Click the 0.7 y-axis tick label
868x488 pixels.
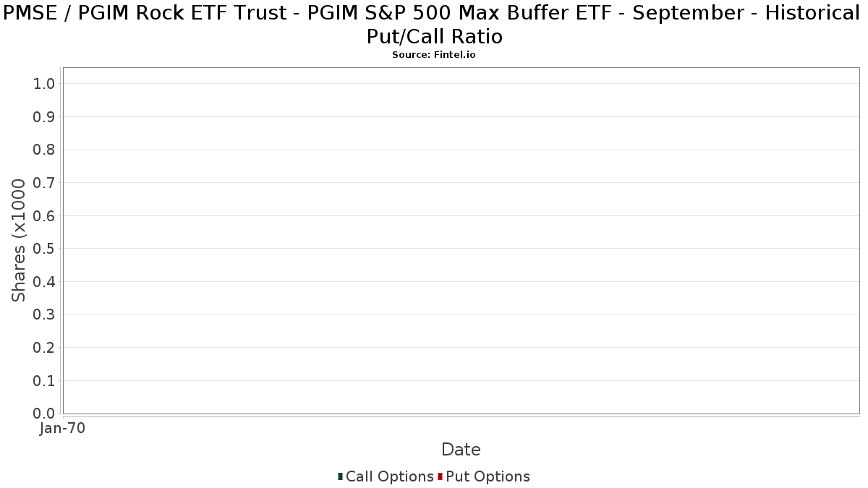tap(44, 183)
